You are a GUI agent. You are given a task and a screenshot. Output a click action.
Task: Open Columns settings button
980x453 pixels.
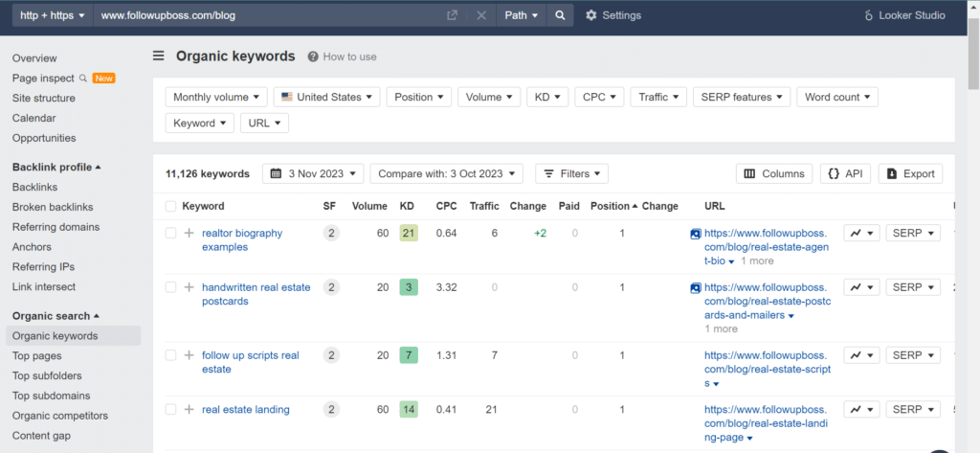click(774, 174)
